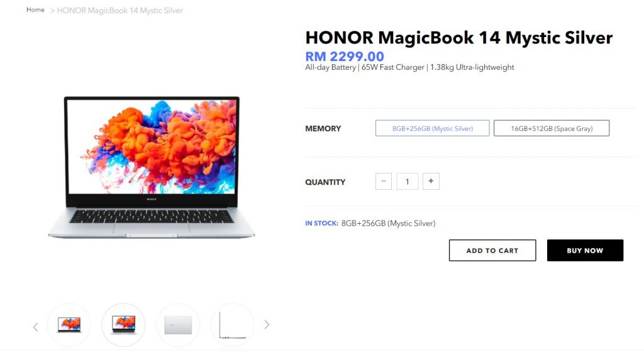The height and width of the screenshot is (362, 644).
Task: Click the product title heading
Action: pyautogui.click(x=458, y=38)
